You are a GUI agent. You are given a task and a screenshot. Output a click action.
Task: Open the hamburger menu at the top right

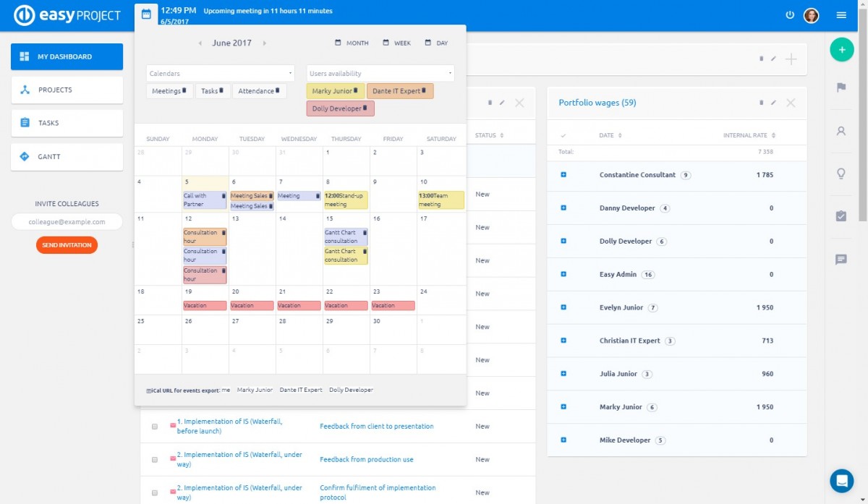point(841,14)
